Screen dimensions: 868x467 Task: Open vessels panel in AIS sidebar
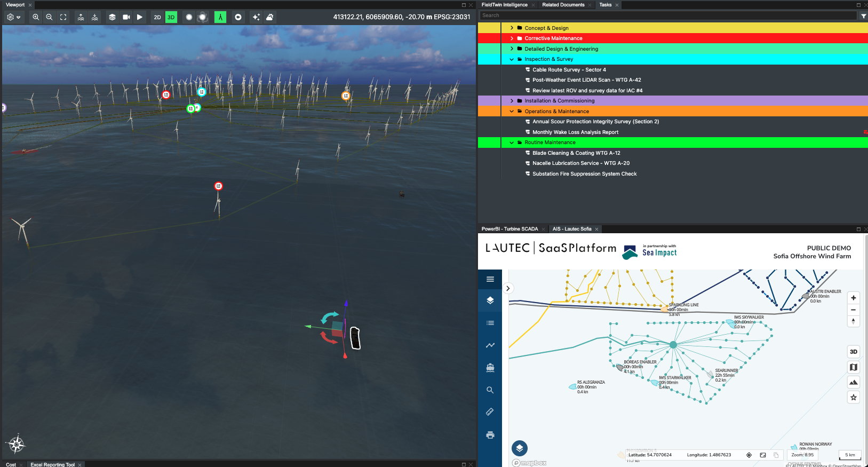tap(490, 368)
